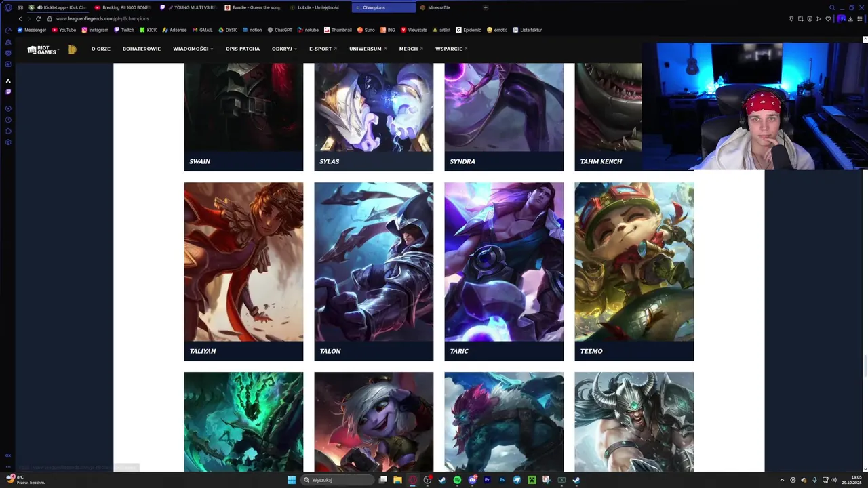Take a page snapshot with camera icon
Screen dimensions: 868x488
click(801, 18)
